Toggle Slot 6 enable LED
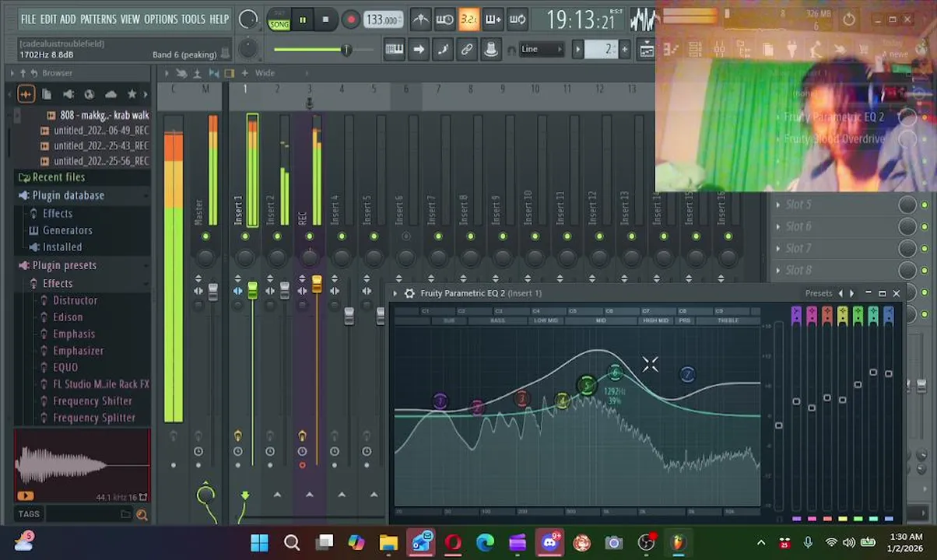 925,226
